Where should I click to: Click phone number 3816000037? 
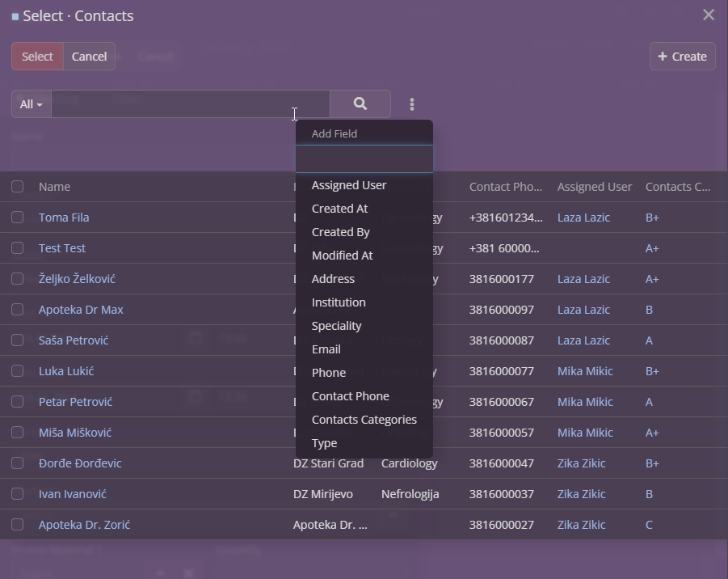tap(502, 493)
